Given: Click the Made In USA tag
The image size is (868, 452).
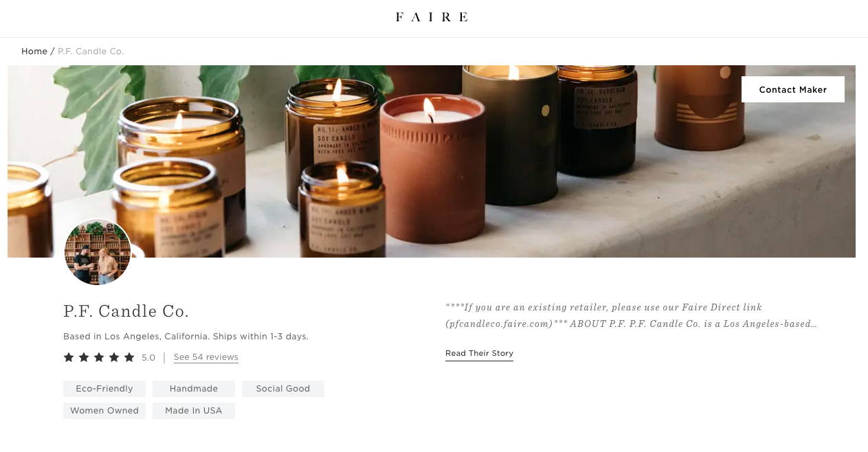Looking at the screenshot, I should [194, 411].
